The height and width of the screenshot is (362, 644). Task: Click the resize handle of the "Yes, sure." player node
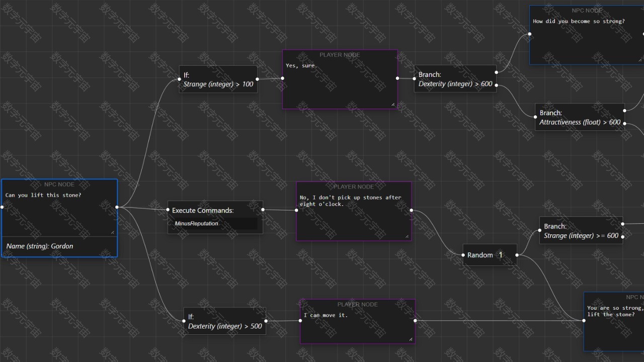(x=393, y=105)
